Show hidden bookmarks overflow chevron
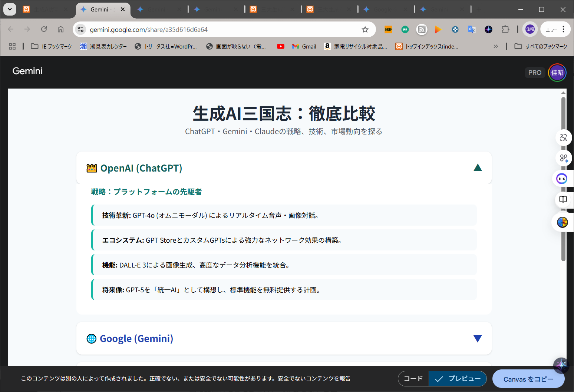This screenshot has height=392, width=574. (x=495, y=46)
